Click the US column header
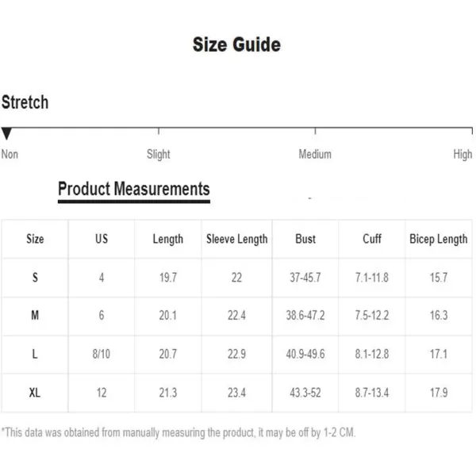The image size is (476, 476). (102, 239)
